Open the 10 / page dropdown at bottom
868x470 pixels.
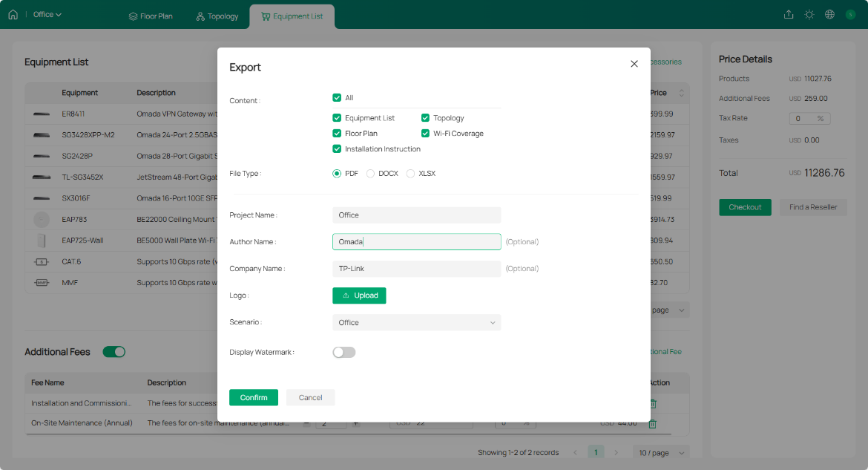click(661, 452)
